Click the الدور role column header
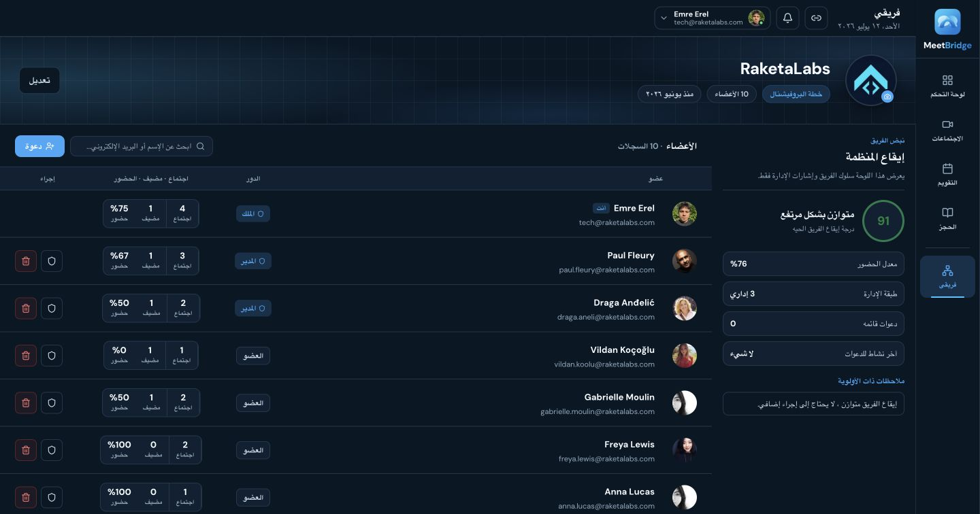The width and height of the screenshot is (980, 514). pyautogui.click(x=253, y=178)
